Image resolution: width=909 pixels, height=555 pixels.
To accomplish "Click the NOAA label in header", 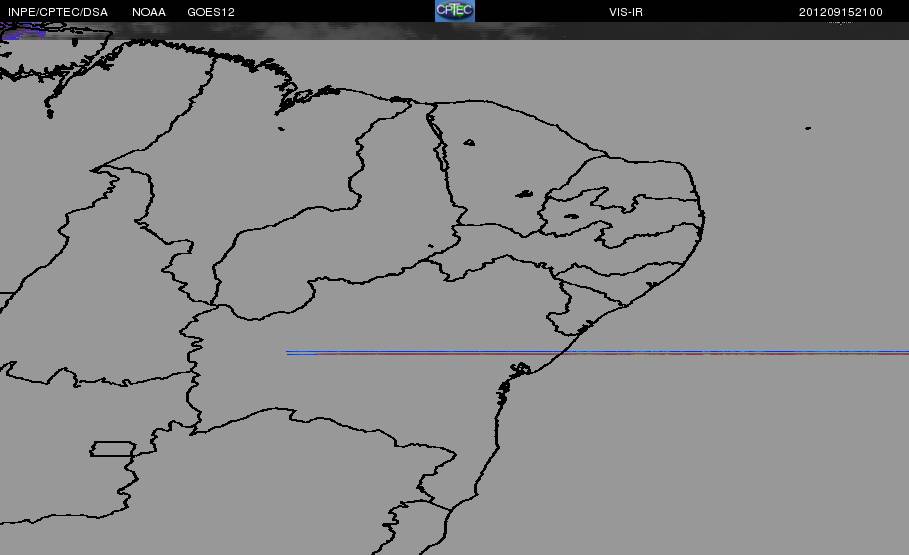I will tap(148, 12).
